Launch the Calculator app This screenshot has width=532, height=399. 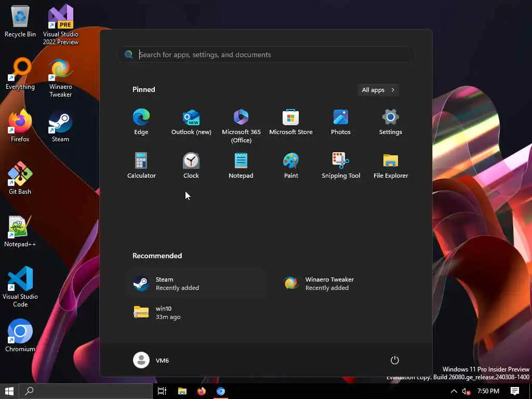pyautogui.click(x=141, y=166)
